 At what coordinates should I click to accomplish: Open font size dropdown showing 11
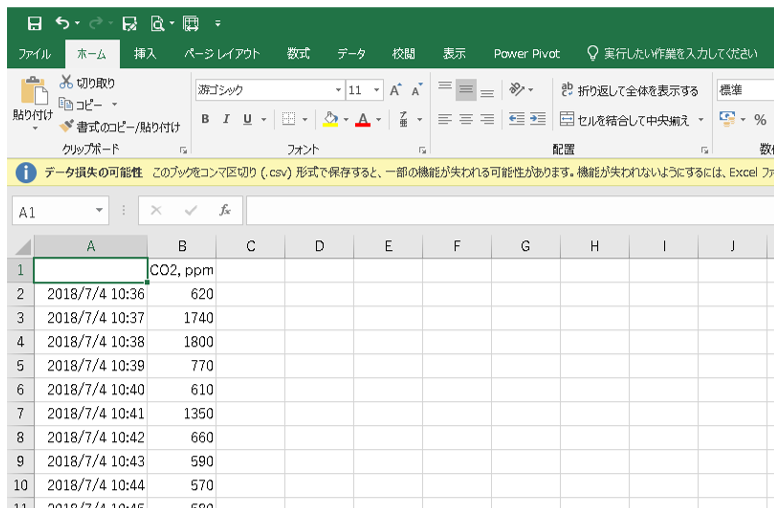[x=377, y=90]
